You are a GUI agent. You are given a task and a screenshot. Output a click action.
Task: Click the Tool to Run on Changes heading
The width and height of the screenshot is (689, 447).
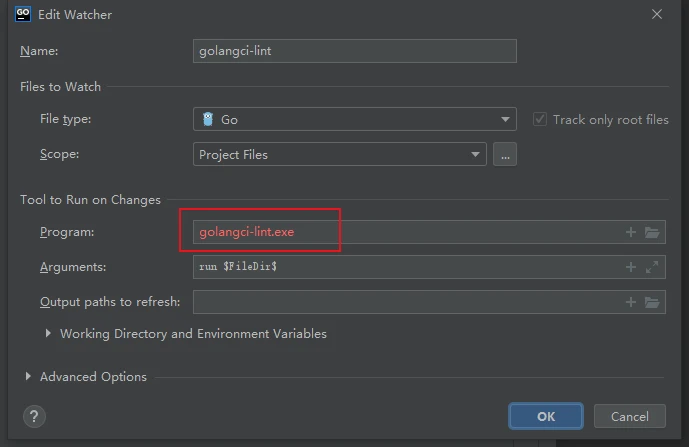click(x=90, y=200)
